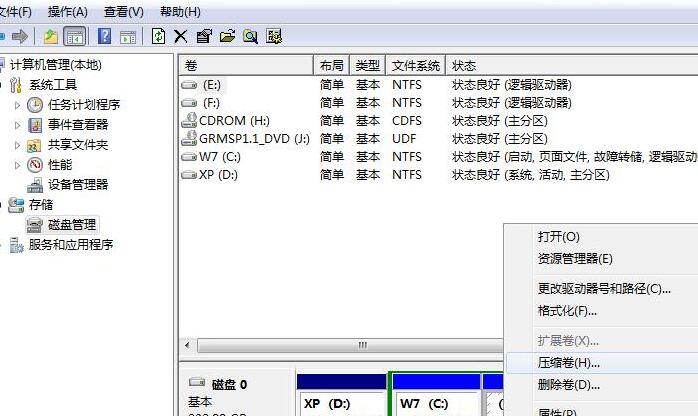Toggle the Show/Hide Console Tree button

pyautogui.click(x=73, y=36)
